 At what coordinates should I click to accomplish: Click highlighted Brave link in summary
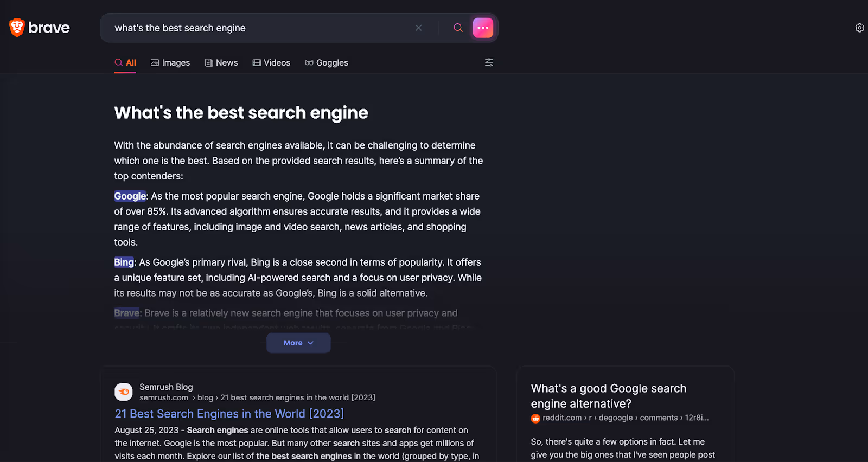(126, 313)
